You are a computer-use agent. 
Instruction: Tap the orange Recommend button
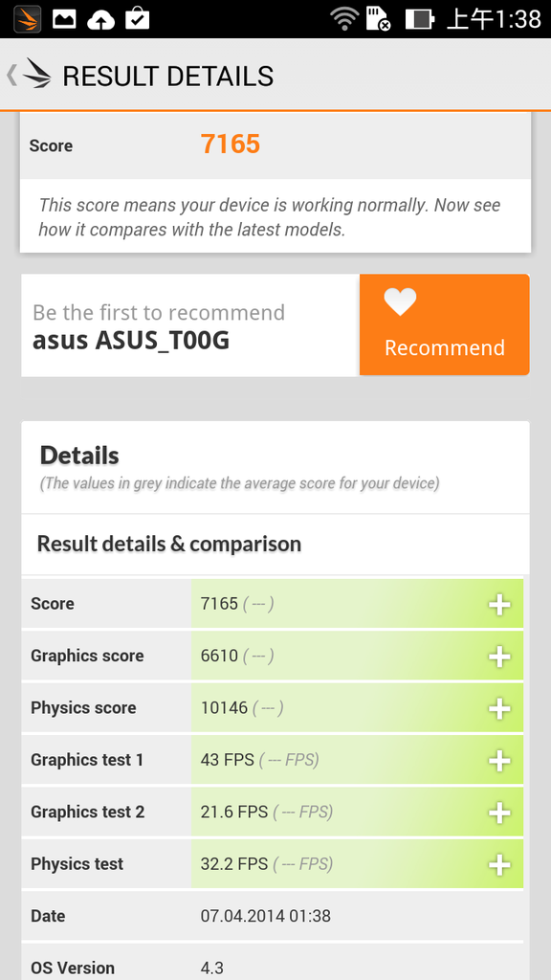coord(444,347)
